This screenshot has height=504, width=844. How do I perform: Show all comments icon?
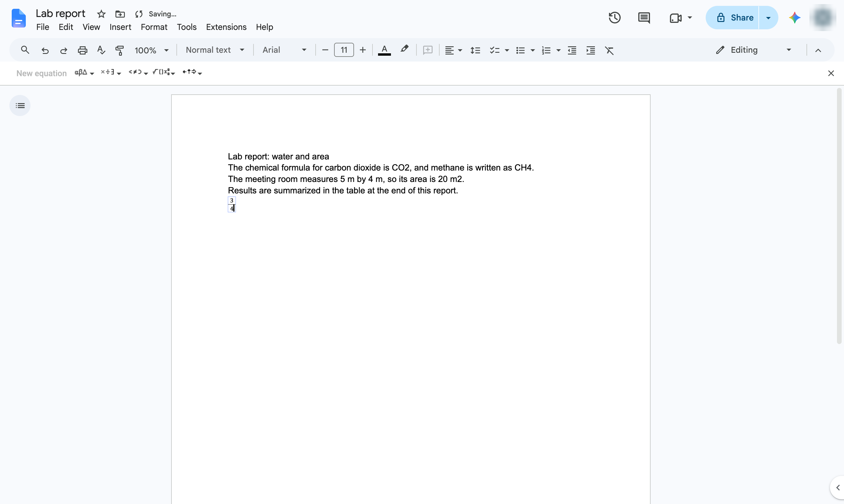[644, 18]
